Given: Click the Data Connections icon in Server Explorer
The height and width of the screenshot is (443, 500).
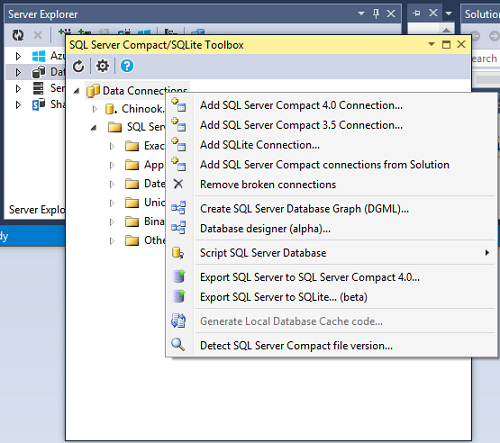Looking at the screenshot, I should 38,72.
